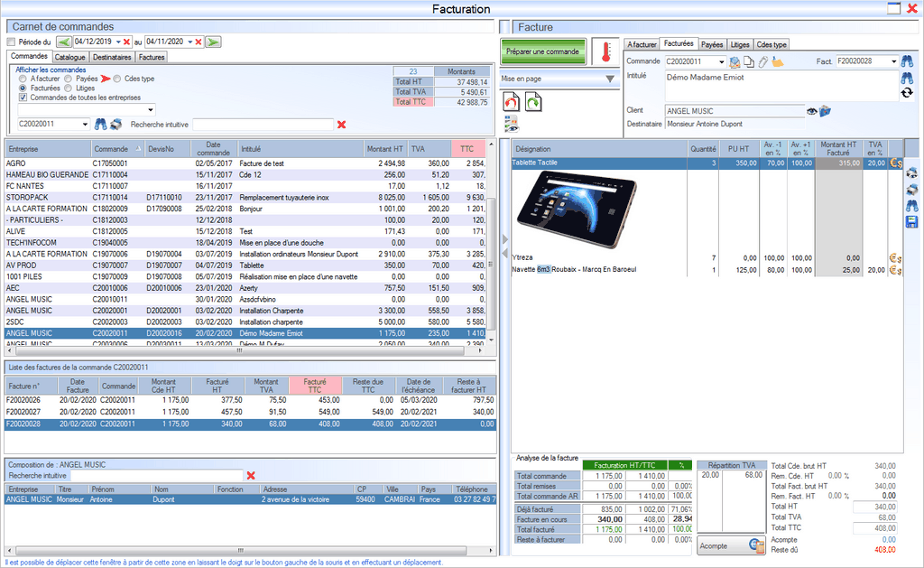Click the copy documents icon beside Commande field
The width and height of the screenshot is (924, 568).
point(749,61)
